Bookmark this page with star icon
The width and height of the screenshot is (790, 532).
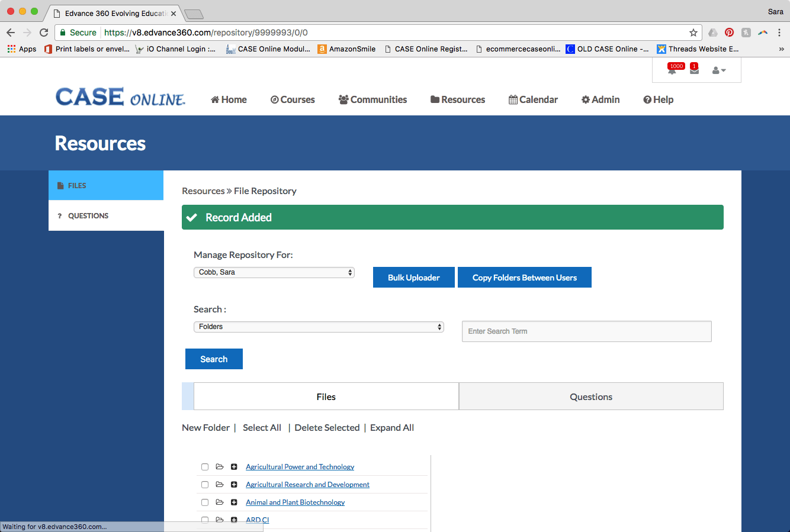tap(693, 33)
